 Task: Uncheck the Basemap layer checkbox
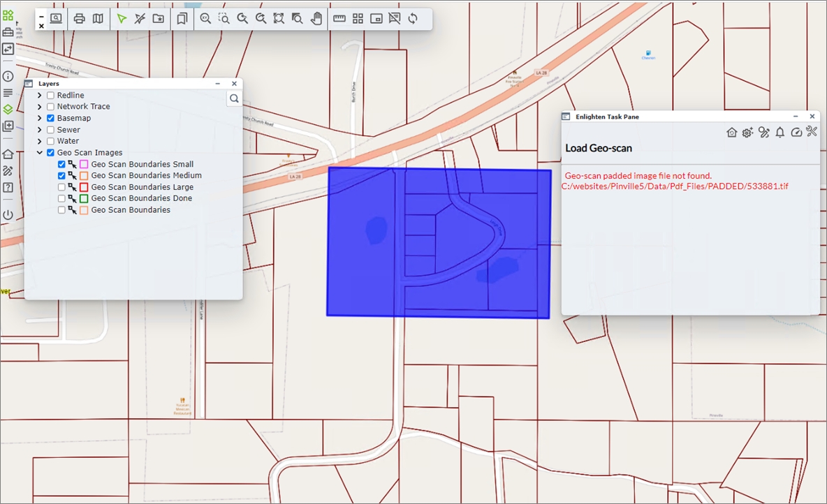coord(50,119)
